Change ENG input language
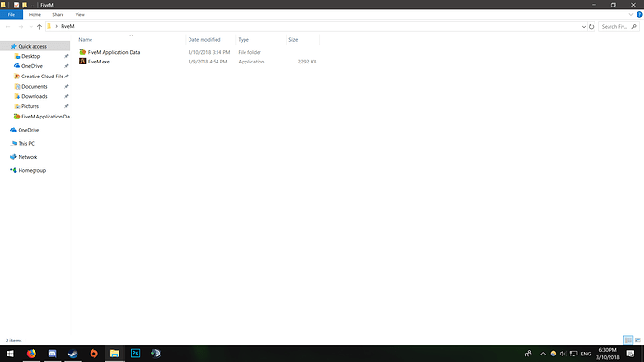The height and width of the screenshot is (362, 644). click(586, 354)
